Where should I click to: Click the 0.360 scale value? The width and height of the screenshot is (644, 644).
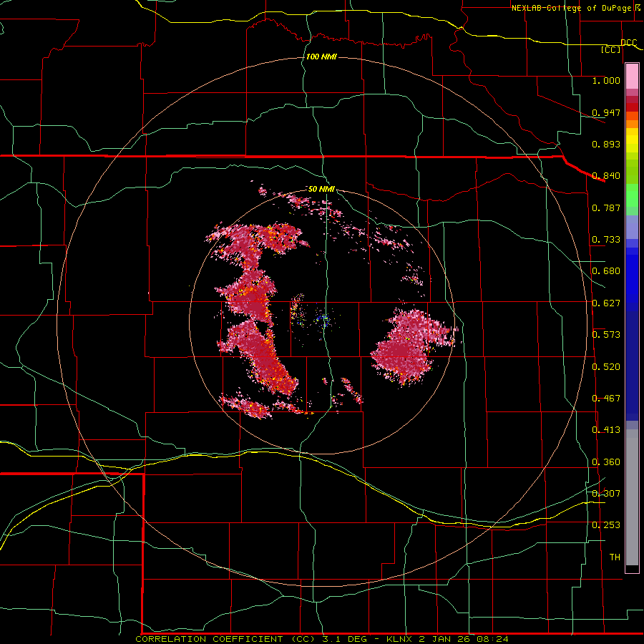click(606, 462)
